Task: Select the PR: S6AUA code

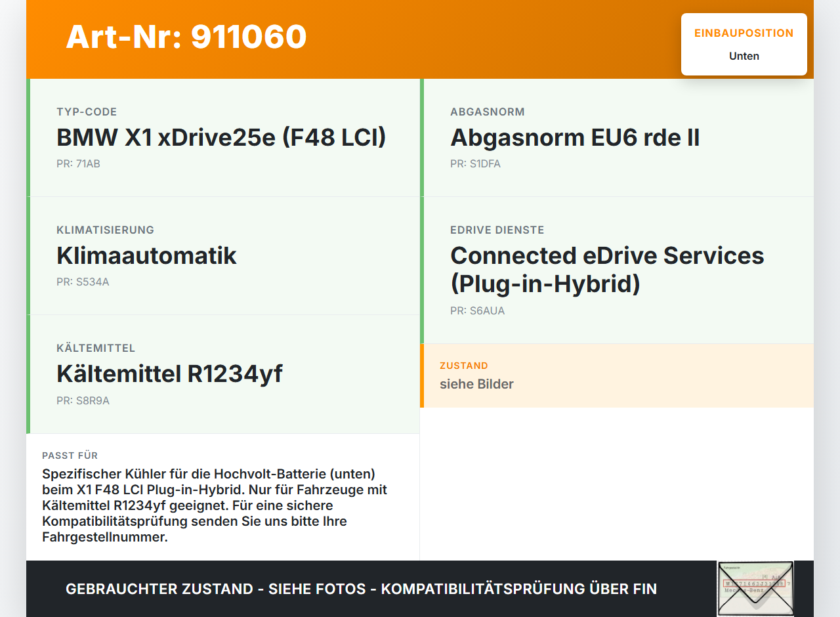Action: pyautogui.click(x=478, y=310)
